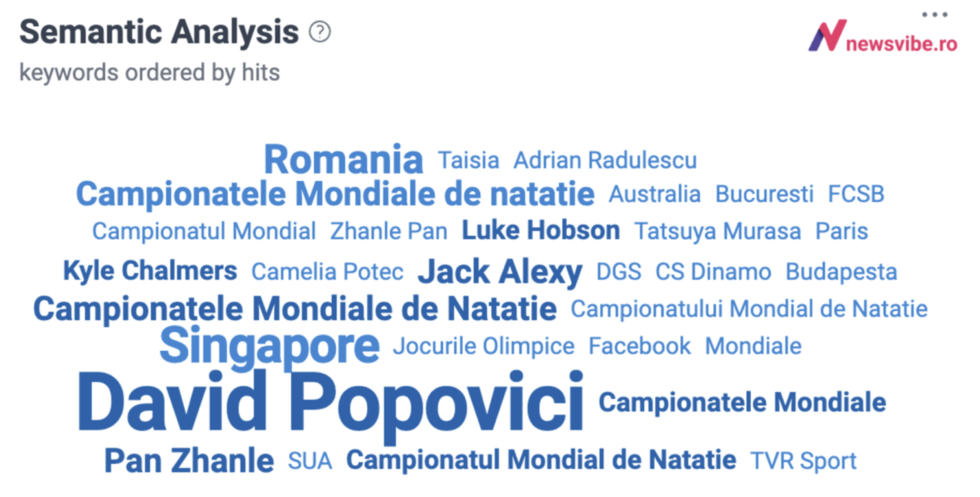980x497 pixels.
Task: Click the Kyle Chalmers keyword
Action: [x=150, y=271]
